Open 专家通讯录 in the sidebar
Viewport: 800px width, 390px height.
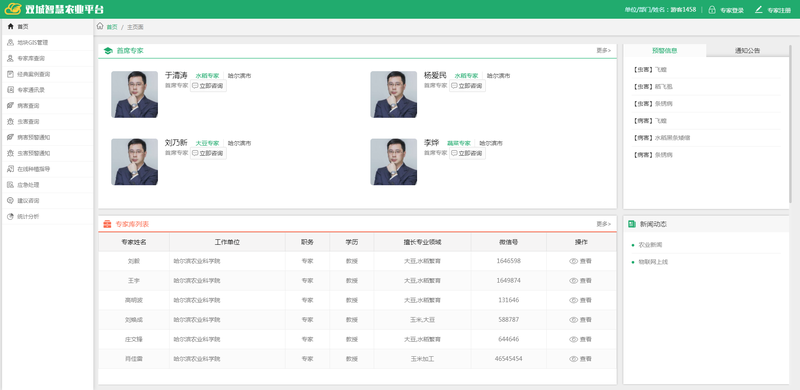(x=47, y=90)
